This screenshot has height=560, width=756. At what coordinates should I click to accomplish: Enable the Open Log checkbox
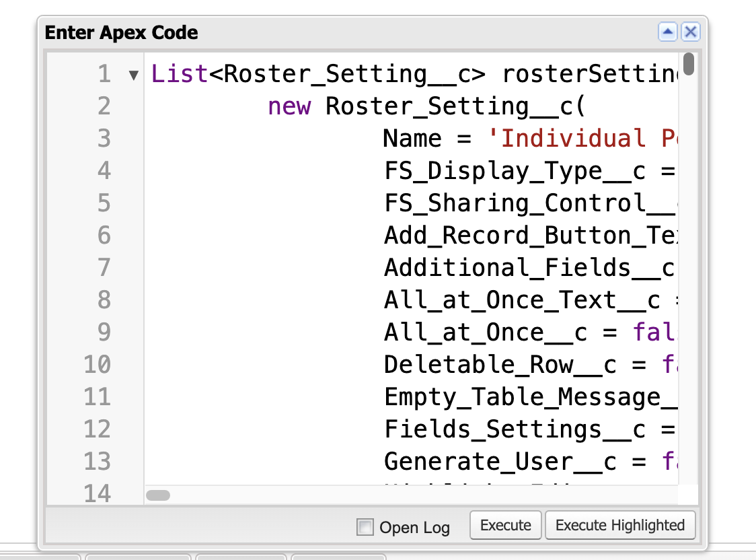(x=365, y=527)
